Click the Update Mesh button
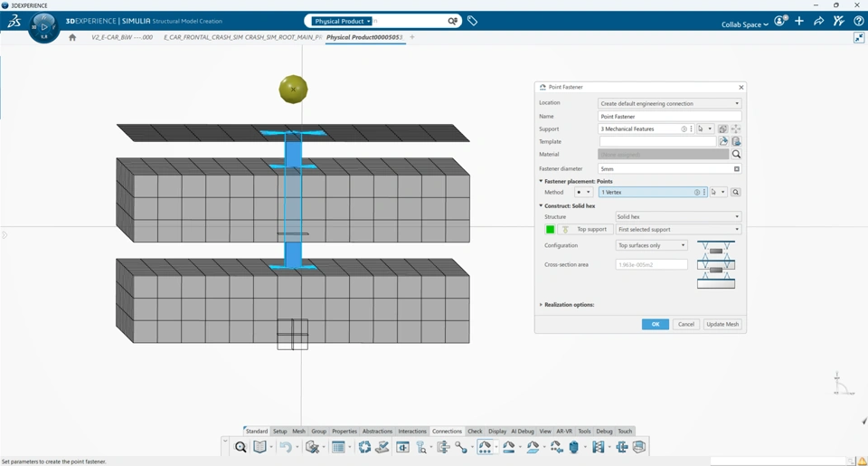The image size is (868, 466). pyautogui.click(x=722, y=325)
